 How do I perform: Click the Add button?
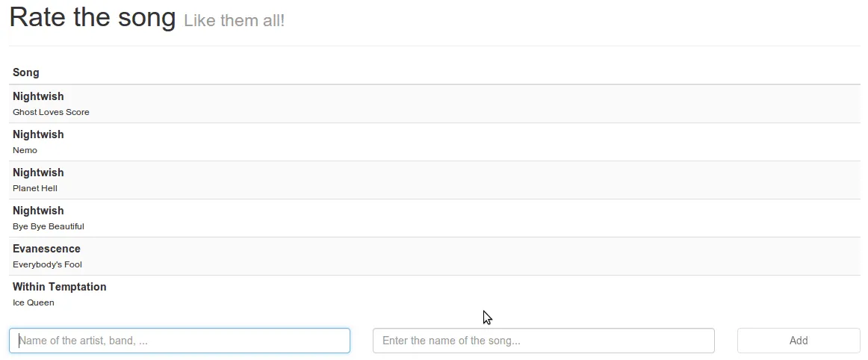coord(798,341)
